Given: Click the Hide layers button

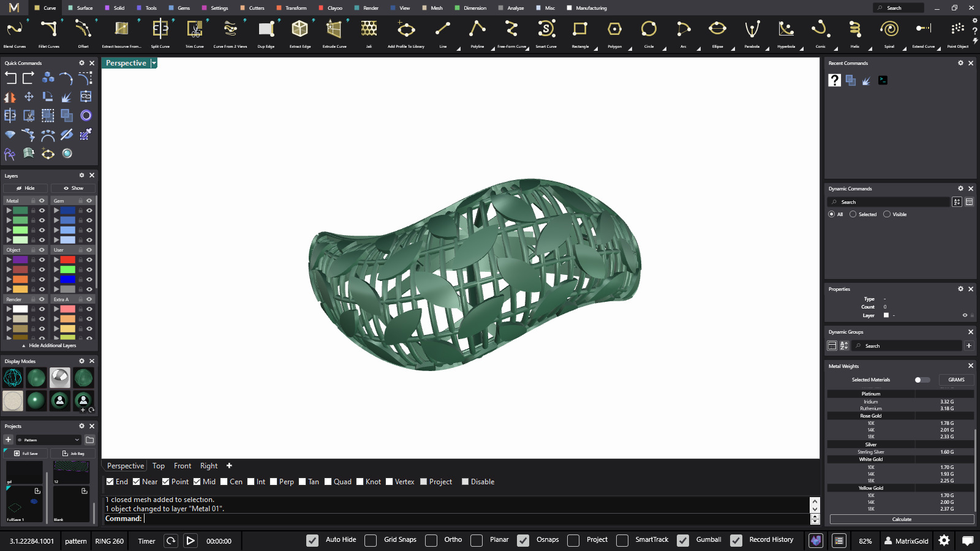Looking at the screenshot, I should click(x=26, y=188).
